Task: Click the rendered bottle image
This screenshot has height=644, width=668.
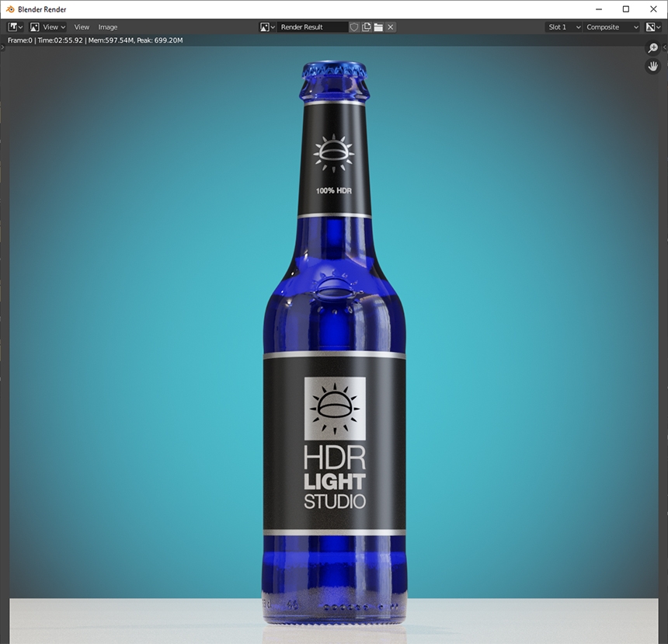Action: [x=334, y=341]
